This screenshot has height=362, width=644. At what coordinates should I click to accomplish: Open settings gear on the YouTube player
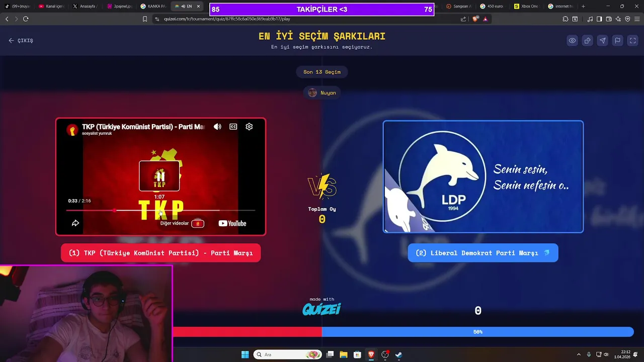tap(249, 127)
